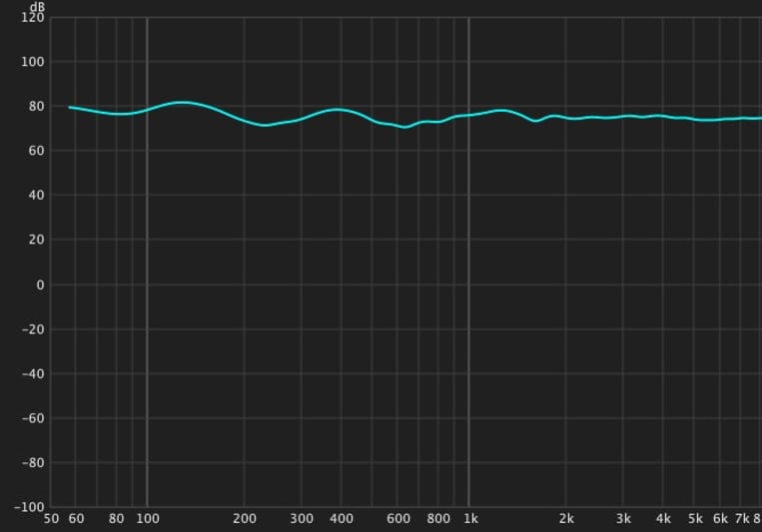The height and width of the screenshot is (532, 762).
Task: Select the 200 frequency axis label
Action: (245, 519)
